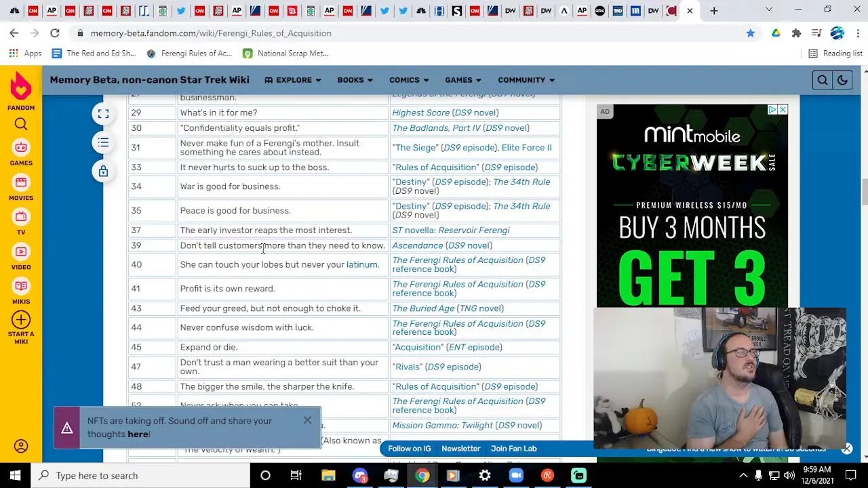Click the Fandom sidebar search icon
This screenshot has height=488, width=868.
(x=21, y=124)
